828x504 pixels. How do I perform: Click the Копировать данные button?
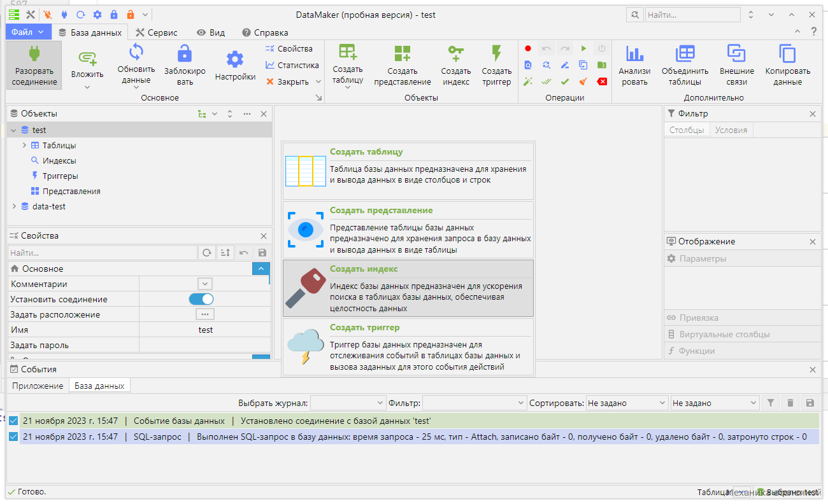pos(788,65)
